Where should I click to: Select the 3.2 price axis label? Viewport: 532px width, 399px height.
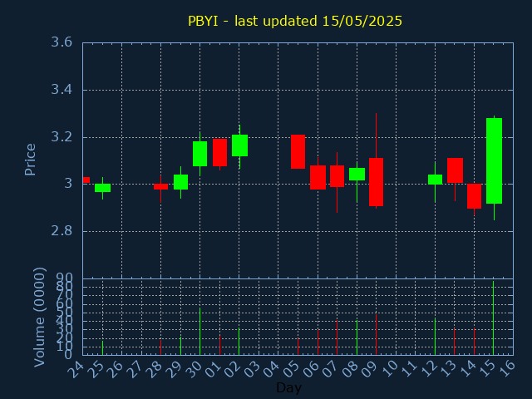62,137
